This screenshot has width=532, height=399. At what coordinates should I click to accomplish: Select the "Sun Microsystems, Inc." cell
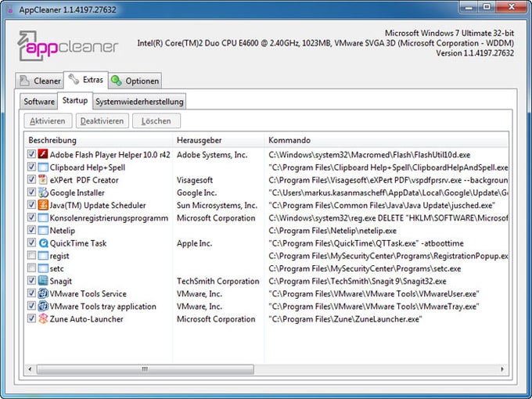217,205
